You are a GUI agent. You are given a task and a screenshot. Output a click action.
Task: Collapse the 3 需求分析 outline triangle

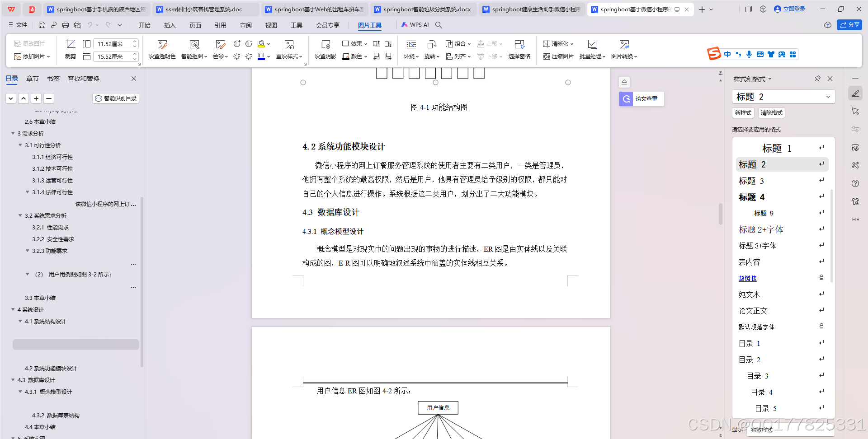click(x=13, y=133)
